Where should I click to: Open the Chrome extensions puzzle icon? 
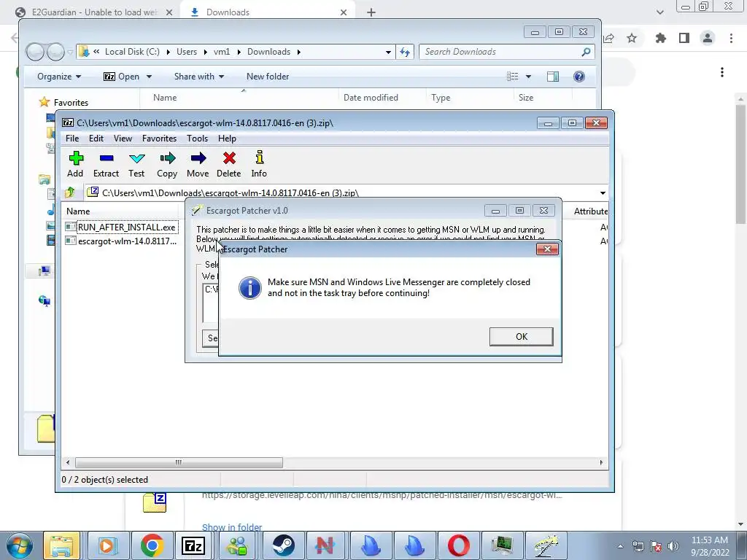[x=660, y=38]
